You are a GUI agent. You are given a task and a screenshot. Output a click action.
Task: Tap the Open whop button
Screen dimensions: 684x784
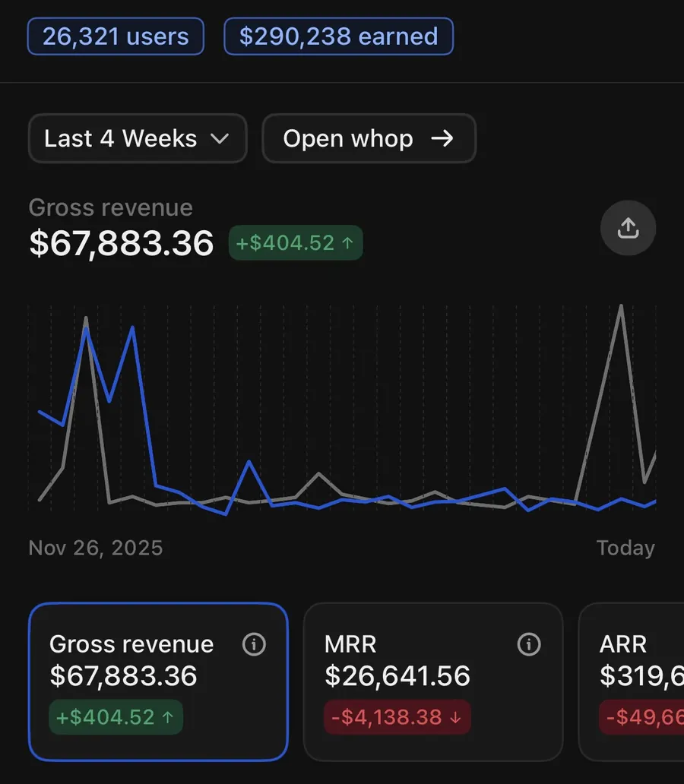click(x=369, y=138)
